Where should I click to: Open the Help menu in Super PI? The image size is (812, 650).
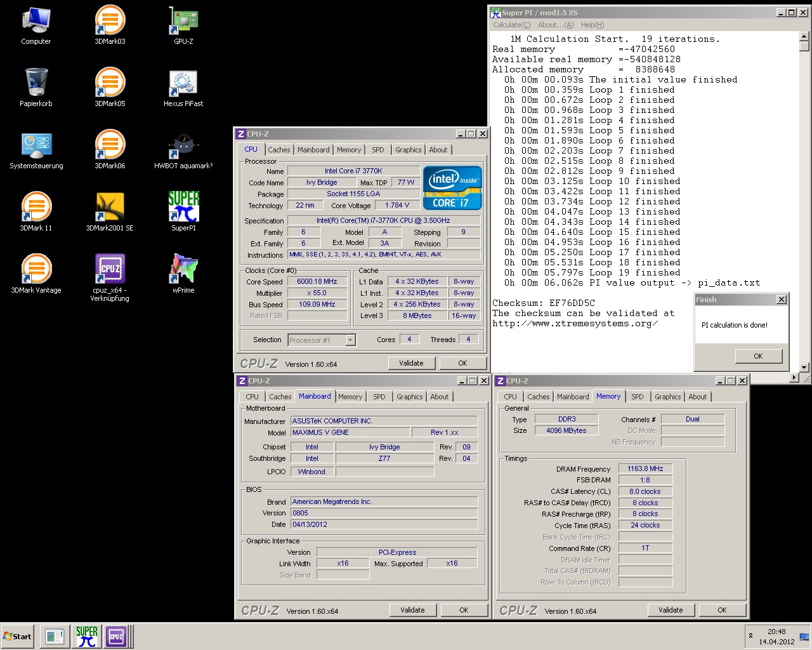coord(593,25)
